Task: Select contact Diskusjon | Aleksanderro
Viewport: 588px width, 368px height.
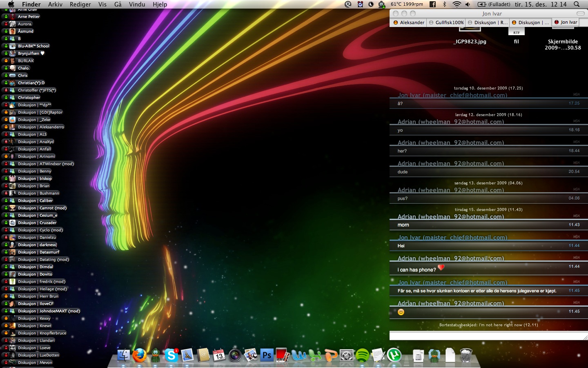Action: click(41, 127)
